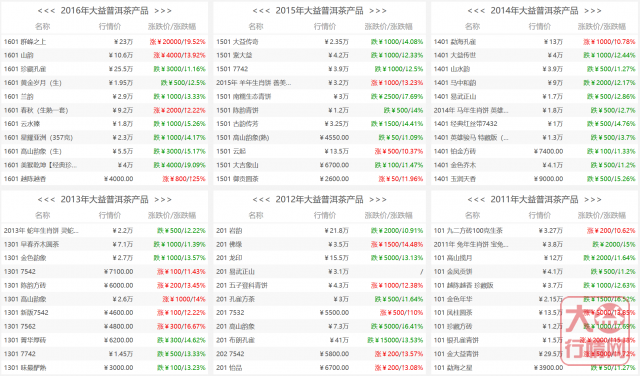Select the 行情价 column header in 2016 table
The image size is (640, 376).
[x=110, y=27]
